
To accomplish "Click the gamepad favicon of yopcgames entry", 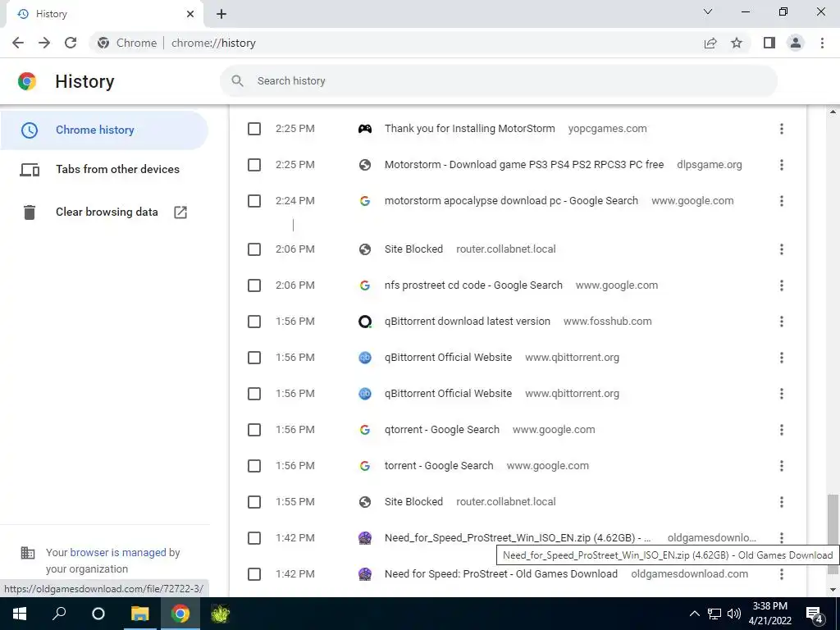I will (x=365, y=129).
